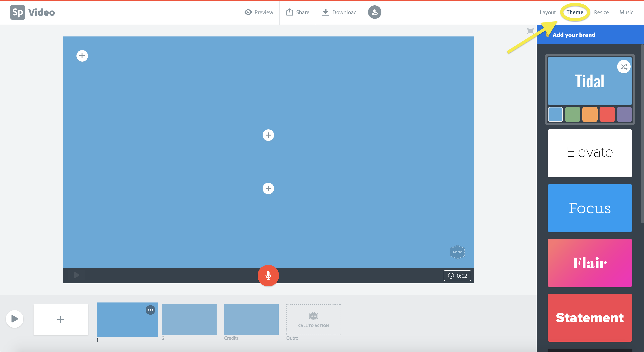Toggle fullscreen slide view icon
The image size is (644, 352).
tap(530, 31)
